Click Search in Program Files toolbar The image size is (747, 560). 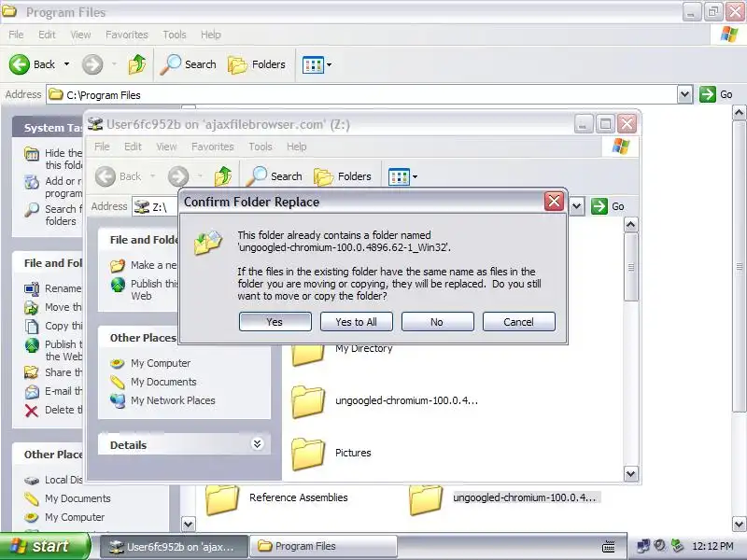(189, 64)
